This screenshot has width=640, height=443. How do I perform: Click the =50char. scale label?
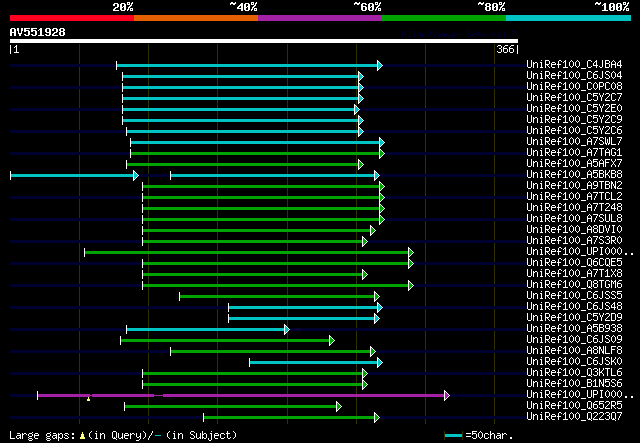tap(489, 436)
